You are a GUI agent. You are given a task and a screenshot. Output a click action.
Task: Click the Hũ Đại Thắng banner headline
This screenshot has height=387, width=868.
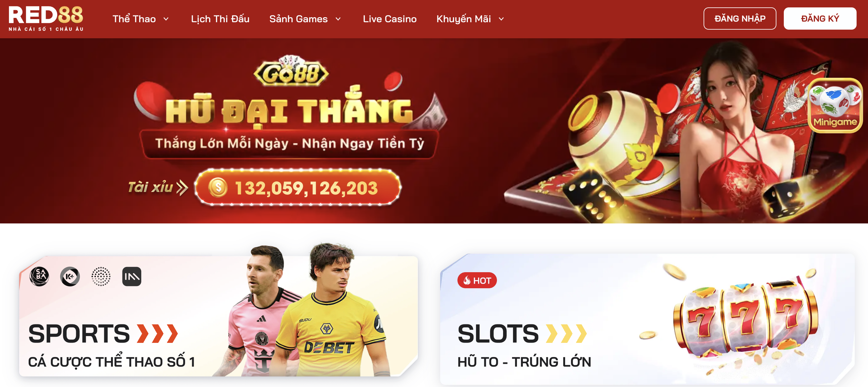[289, 110]
